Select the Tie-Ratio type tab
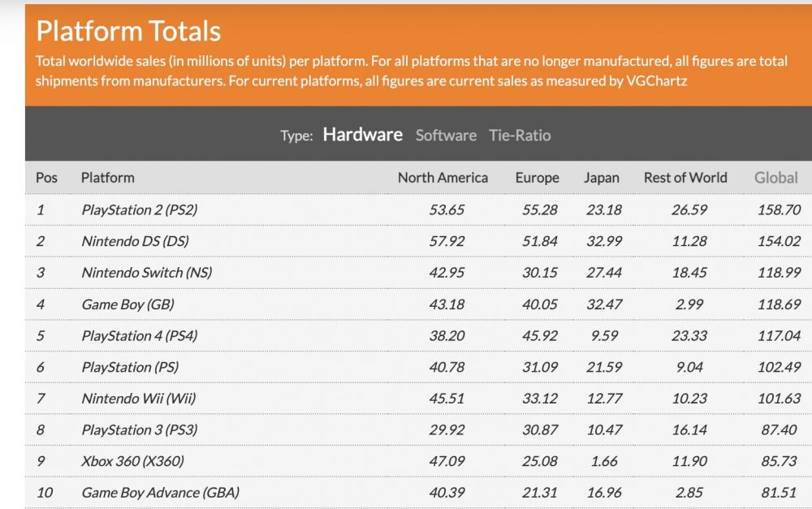Image resolution: width=812 pixels, height=509 pixels. [x=520, y=135]
